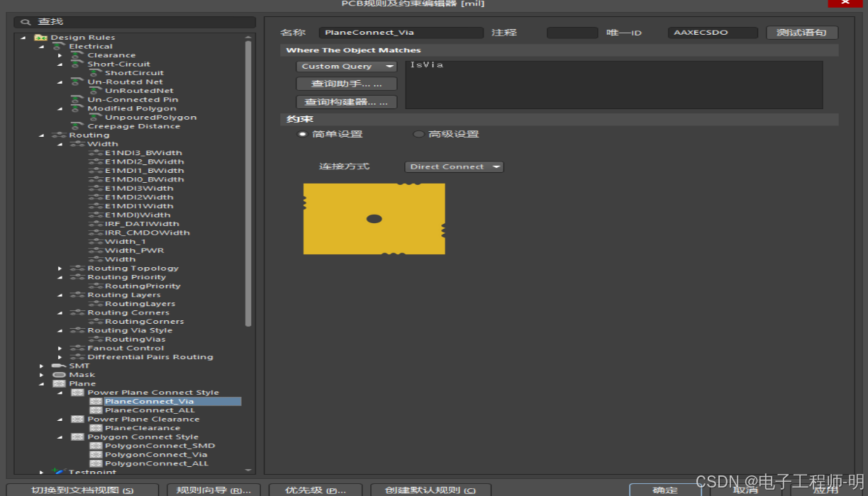Click the 切换到文档视图 button

(x=82, y=490)
